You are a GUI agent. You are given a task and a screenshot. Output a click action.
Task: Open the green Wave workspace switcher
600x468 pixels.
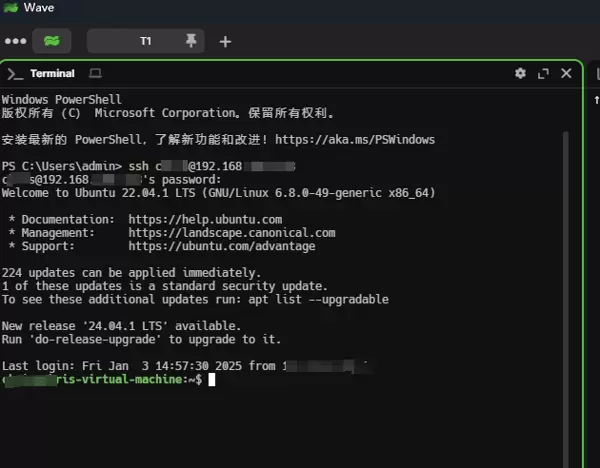click(x=52, y=41)
